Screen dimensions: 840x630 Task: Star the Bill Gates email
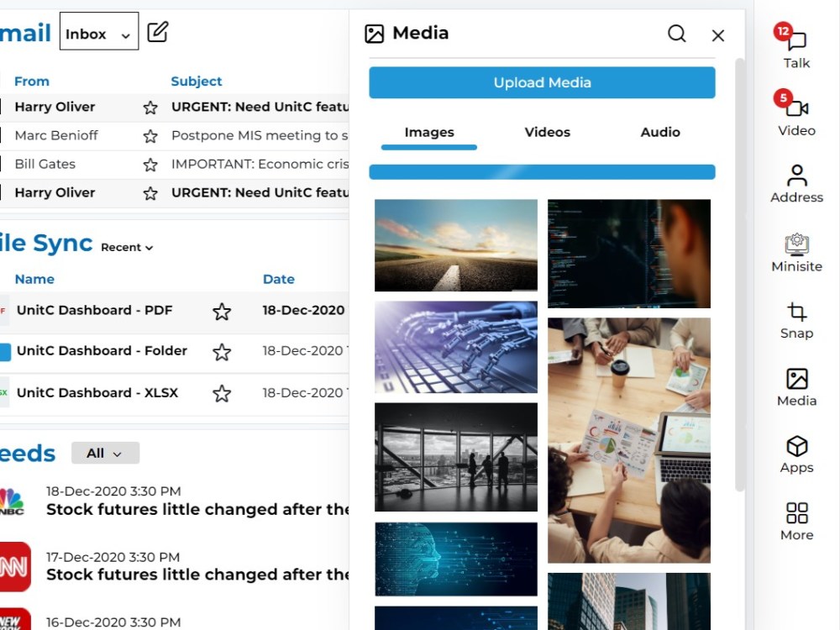coord(150,165)
